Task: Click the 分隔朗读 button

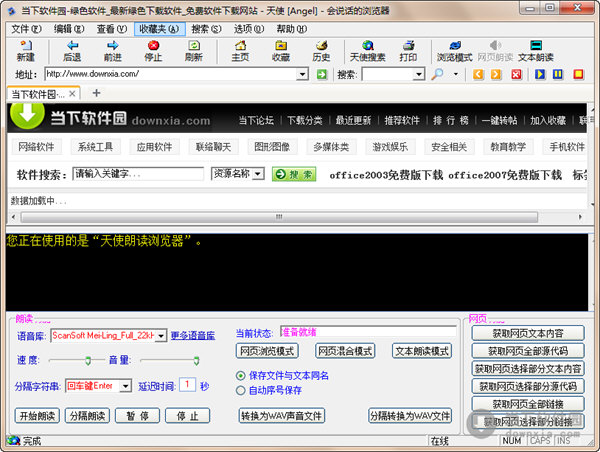Action: point(87,416)
